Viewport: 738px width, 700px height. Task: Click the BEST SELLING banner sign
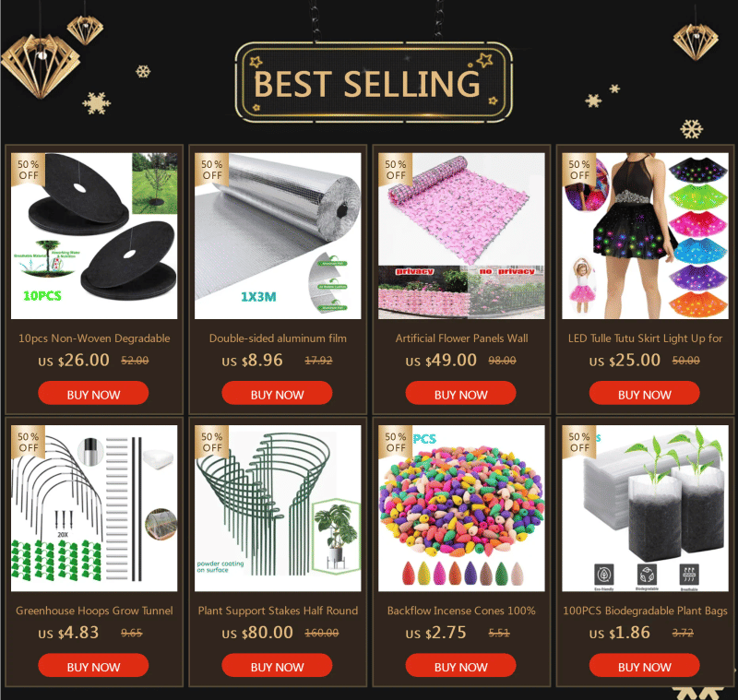click(374, 82)
